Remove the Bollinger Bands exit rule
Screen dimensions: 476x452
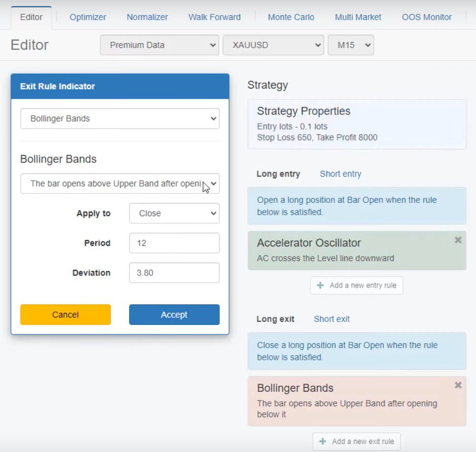pos(458,385)
